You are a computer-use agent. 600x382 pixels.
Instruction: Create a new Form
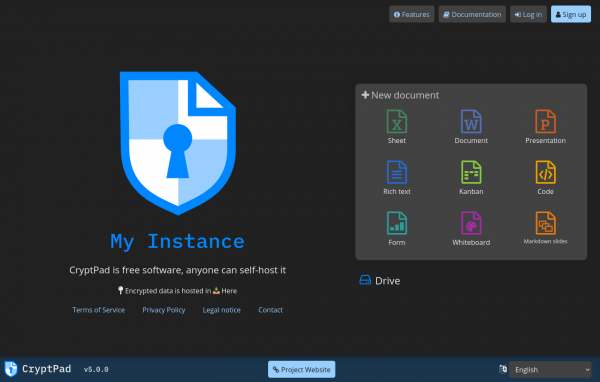[396, 229]
